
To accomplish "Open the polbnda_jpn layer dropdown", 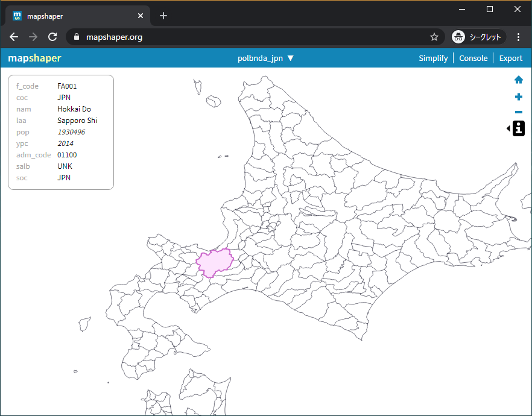I will pos(265,58).
